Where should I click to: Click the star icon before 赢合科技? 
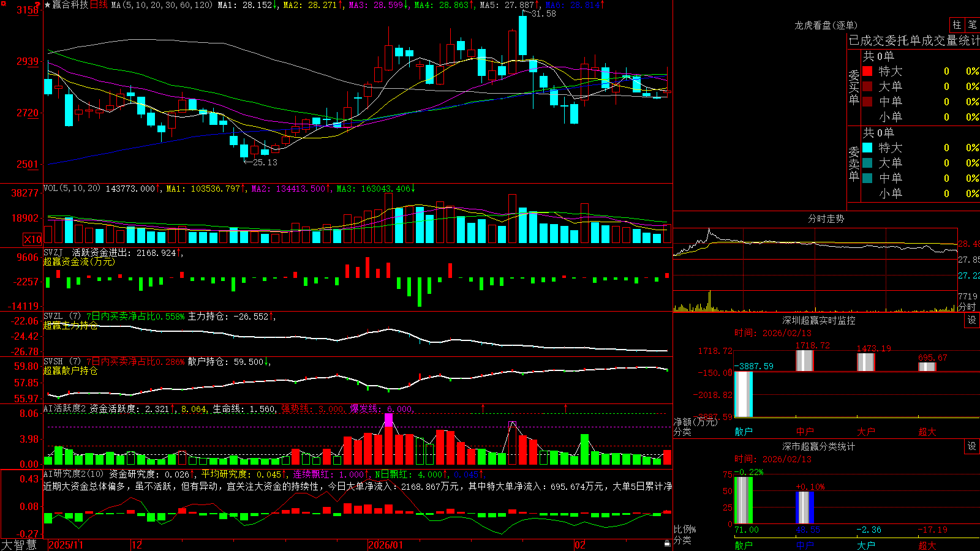coord(47,5)
